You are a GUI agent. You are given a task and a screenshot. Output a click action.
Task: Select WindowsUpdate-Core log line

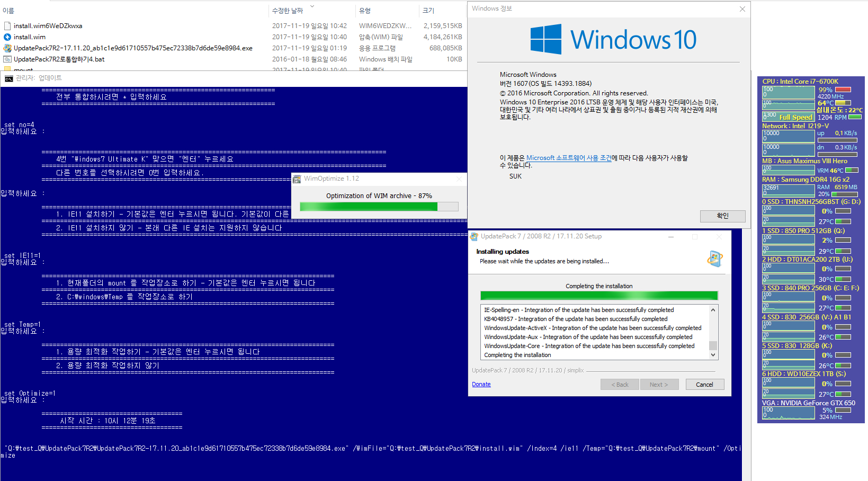click(589, 346)
